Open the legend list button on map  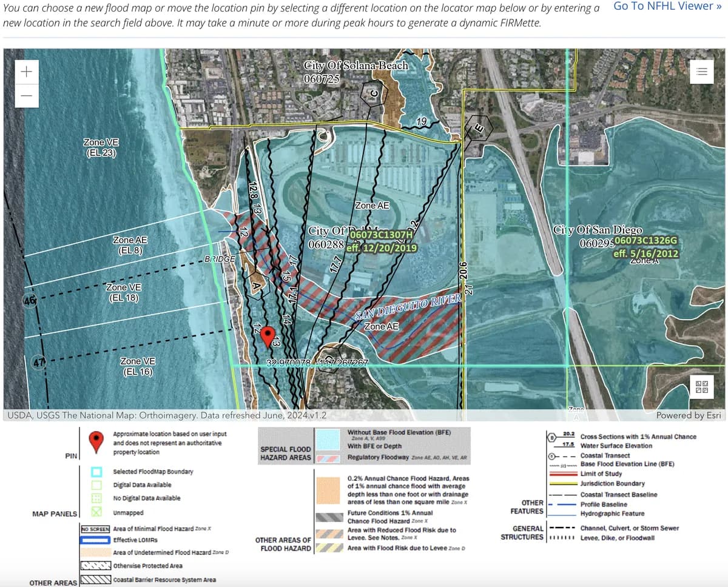coord(701,71)
